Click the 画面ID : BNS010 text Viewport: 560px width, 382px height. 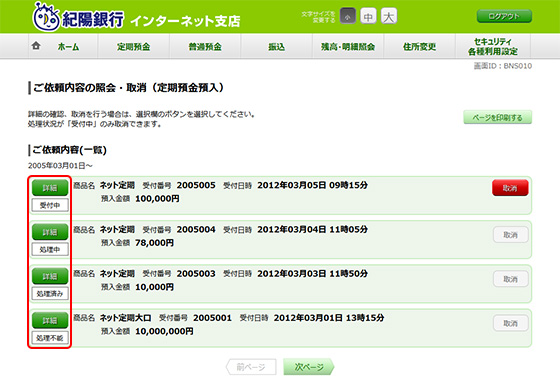503,66
